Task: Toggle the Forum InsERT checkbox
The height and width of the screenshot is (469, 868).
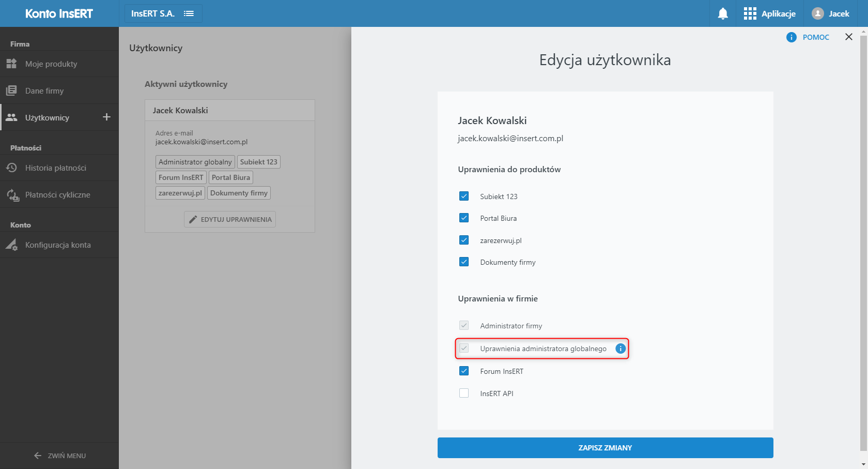Action: point(464,371)
